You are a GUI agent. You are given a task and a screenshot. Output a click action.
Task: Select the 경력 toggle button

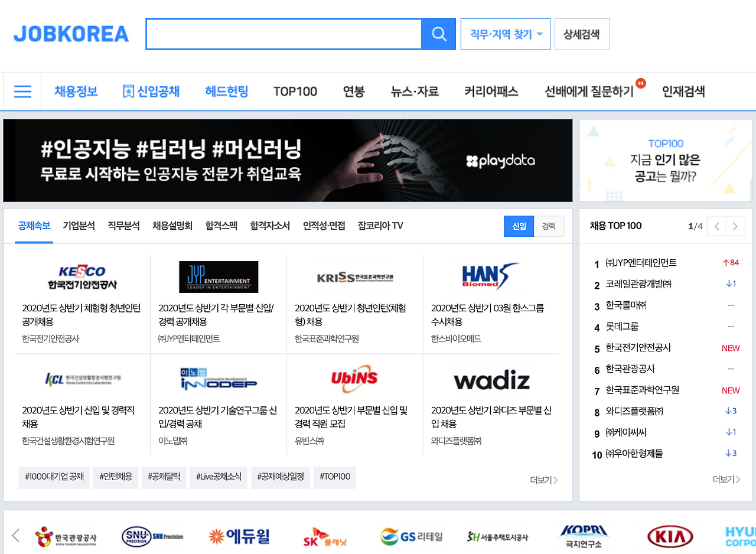[549, 226]
